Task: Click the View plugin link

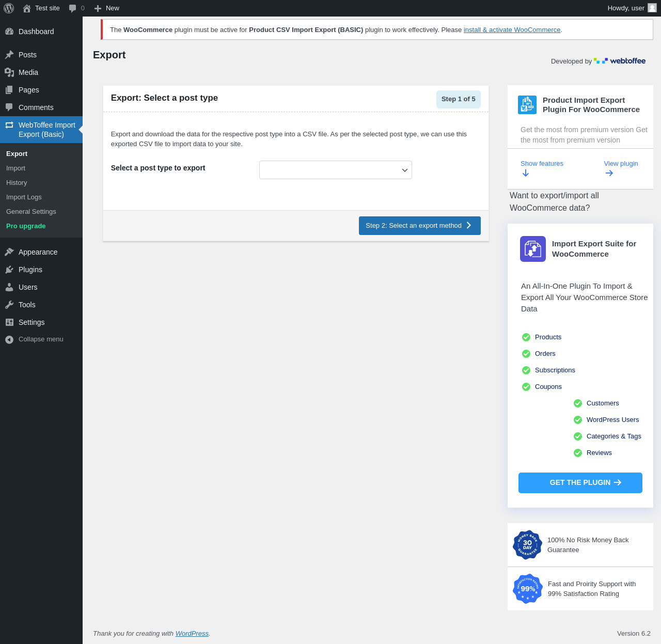Action: 621,164
